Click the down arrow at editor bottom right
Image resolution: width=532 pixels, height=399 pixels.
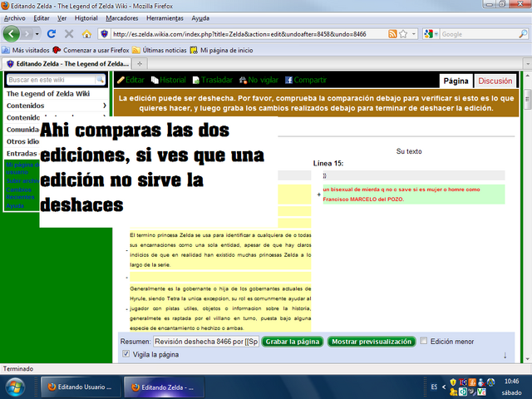pyautogui.click(x=505, y=355)
